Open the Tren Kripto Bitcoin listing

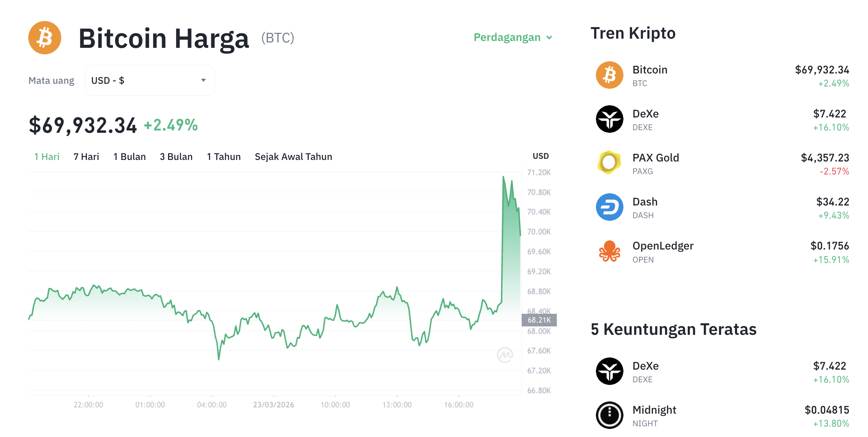[650, 75]
